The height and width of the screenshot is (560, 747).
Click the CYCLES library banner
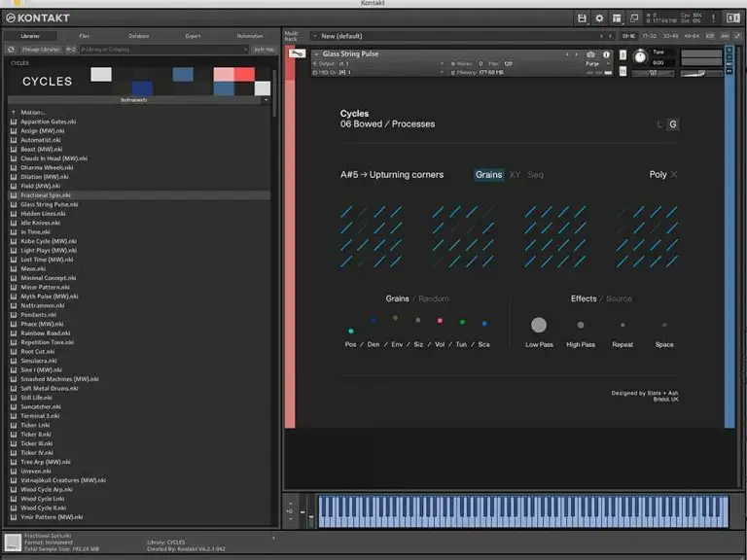[x=140, y=81]
